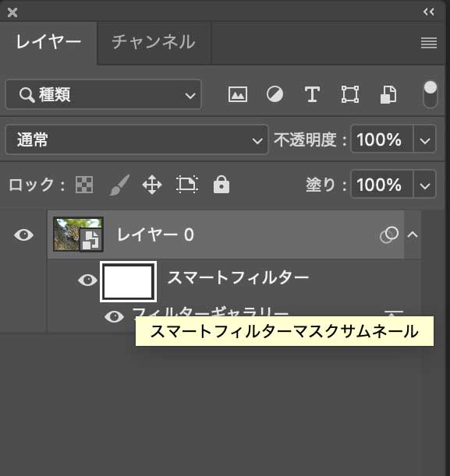The height and width of the screenshot is (476, 450).
Task: Switch to the レイヤー tab
Action: pos(48,42)
